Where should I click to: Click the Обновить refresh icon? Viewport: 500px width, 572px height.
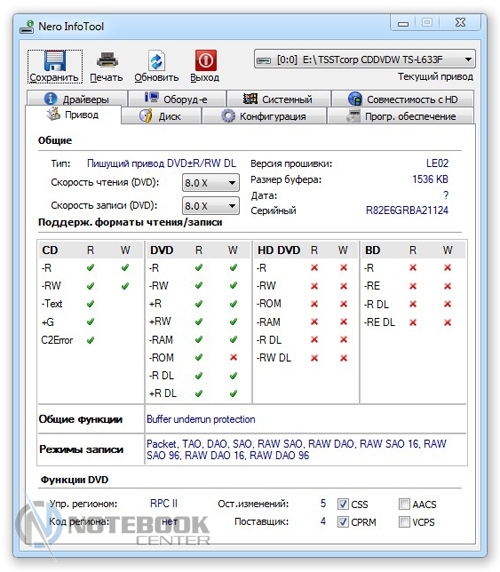tap(156, 61)
